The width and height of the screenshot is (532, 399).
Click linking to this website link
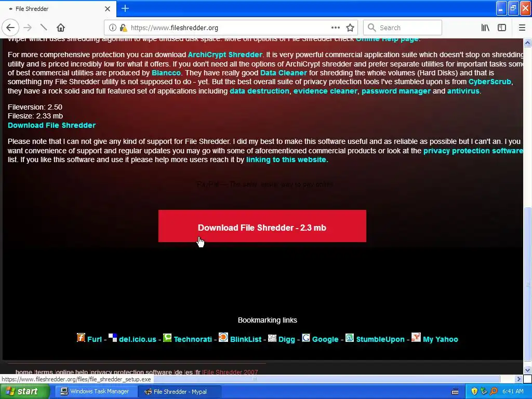tap(287, 159)
